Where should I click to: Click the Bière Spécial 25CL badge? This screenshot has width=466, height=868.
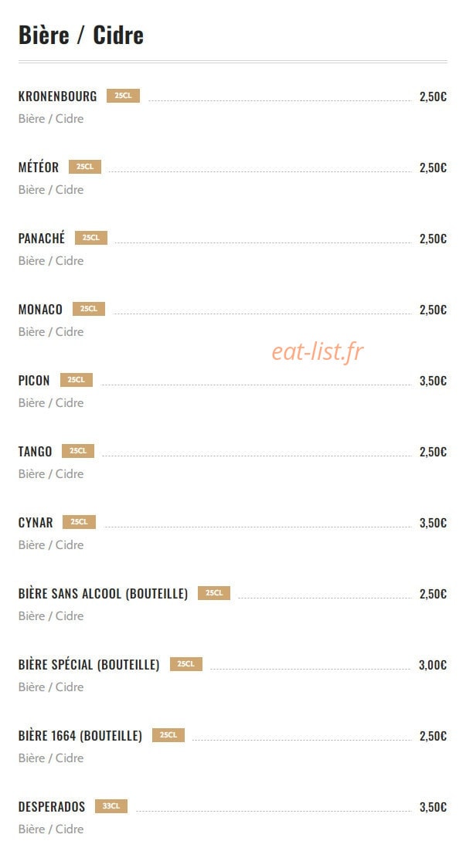pos(186,664)
